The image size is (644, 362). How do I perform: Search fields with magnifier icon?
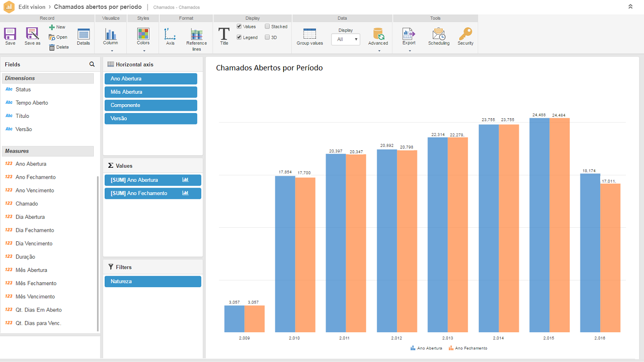pos(92,64)
